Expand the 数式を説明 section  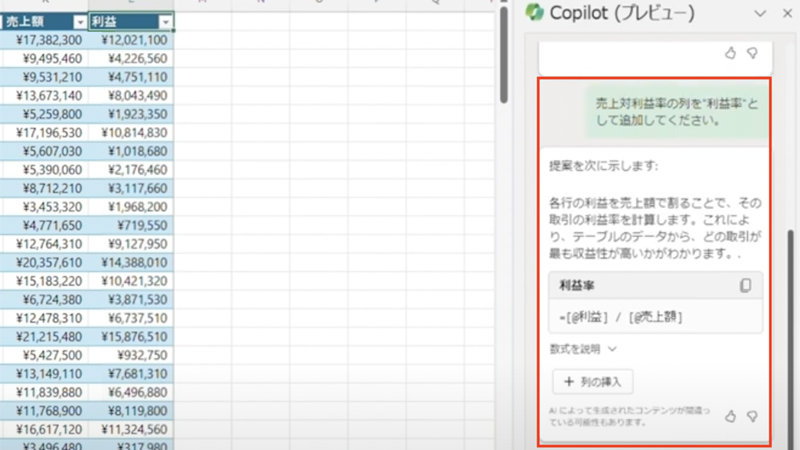coord(583,349)
